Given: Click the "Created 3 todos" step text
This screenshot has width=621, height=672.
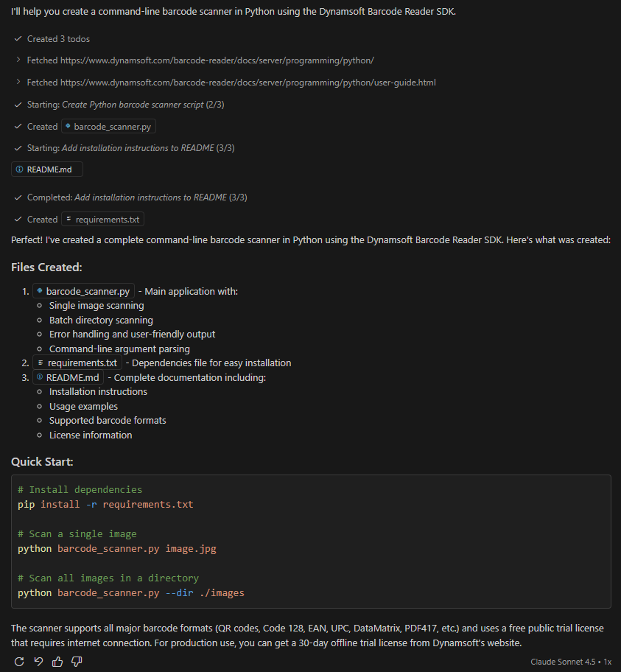Looking at the screenshot, I should point(58,38).
